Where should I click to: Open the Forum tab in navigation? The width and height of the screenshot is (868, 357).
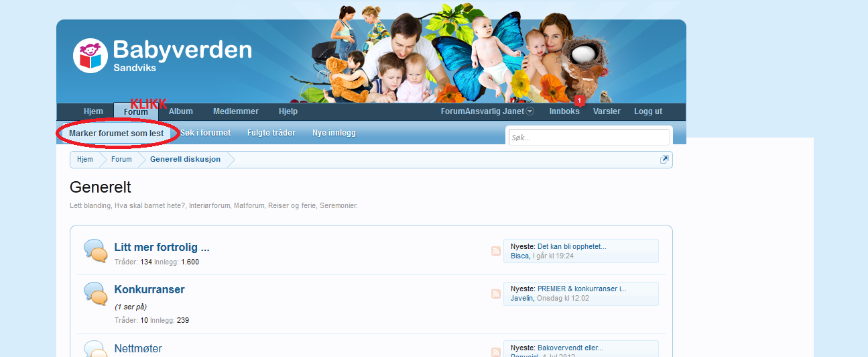pos(136,112)
